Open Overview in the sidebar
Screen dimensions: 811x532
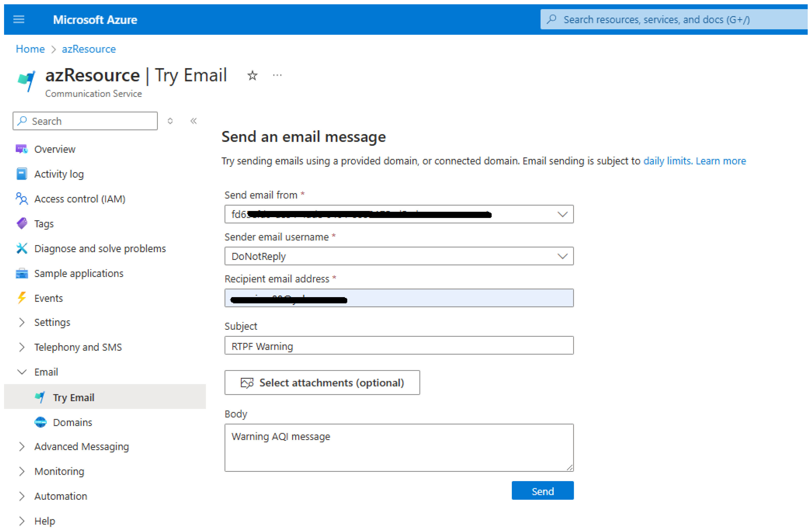(x=54, y=149)
